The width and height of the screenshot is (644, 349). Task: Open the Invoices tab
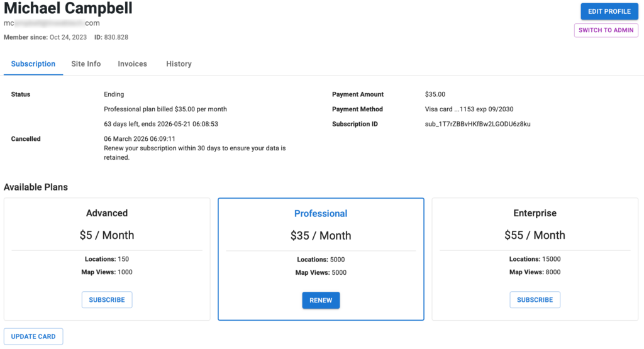pos(132,64)
